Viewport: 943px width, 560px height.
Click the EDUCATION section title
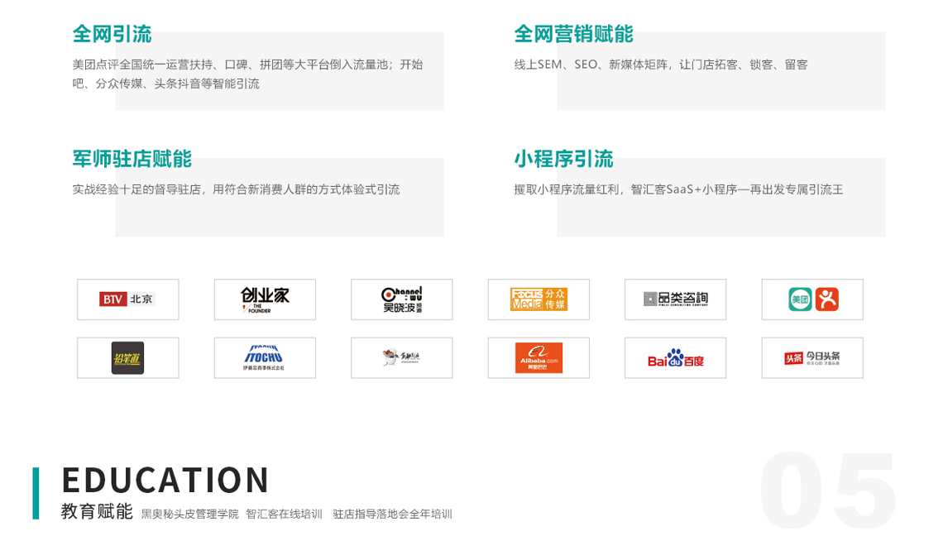click(165, 480)
